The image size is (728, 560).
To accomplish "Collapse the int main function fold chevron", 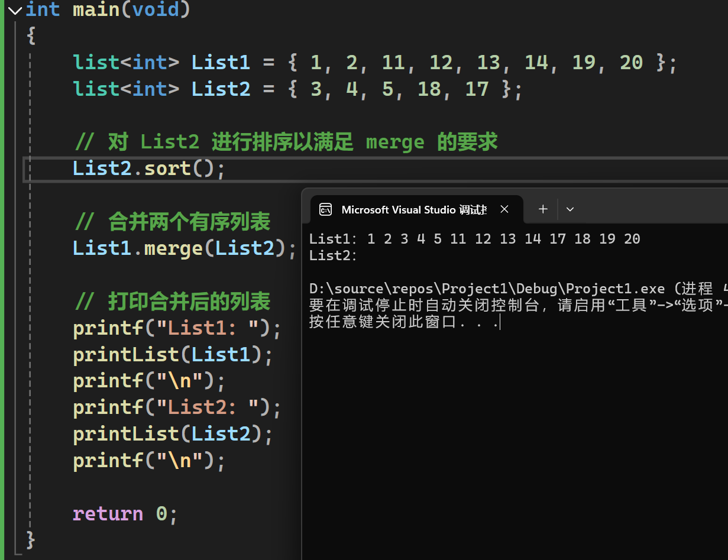I will (14, 10).
